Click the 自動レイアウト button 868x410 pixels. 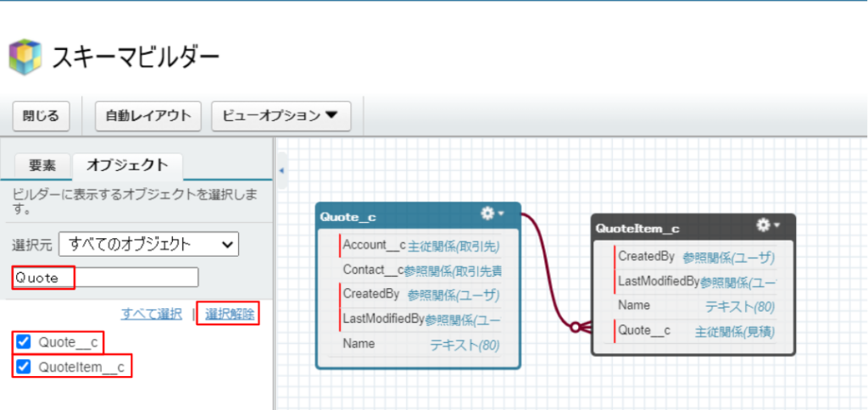click(x=147, y=116)
